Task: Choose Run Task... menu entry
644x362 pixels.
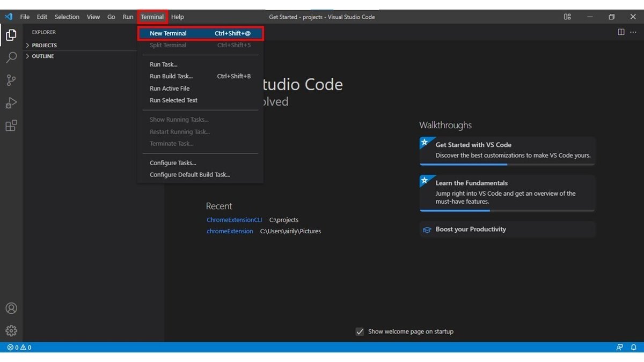Action: coord(200,64)
